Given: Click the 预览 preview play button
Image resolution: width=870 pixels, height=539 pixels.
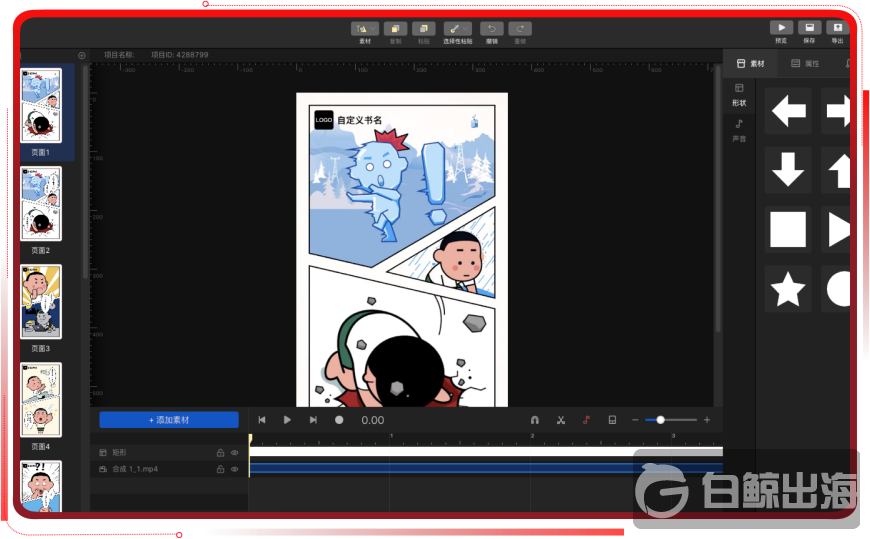Looking at the screenshot, I should pyautogui.click(x=781, y=28).
